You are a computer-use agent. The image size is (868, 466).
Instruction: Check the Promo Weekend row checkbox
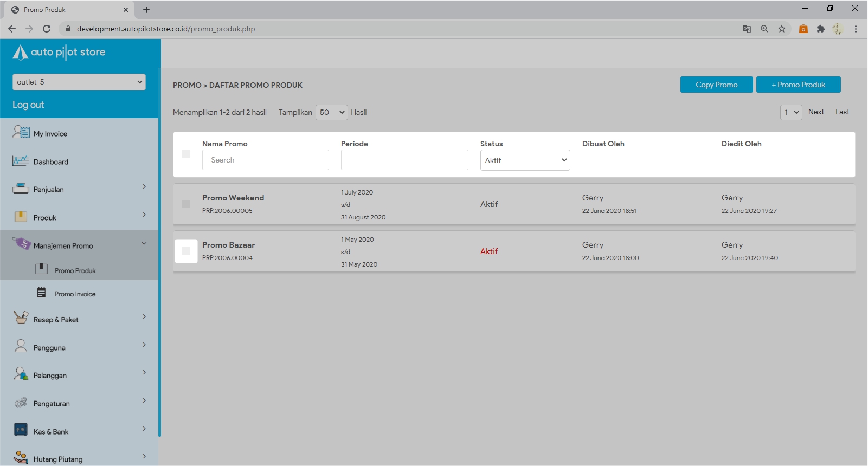click(186, 204)
